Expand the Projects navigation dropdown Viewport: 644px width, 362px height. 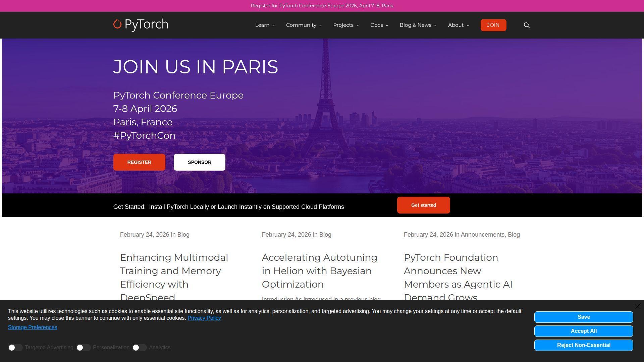pyautogui.click(x=346, y=25)
